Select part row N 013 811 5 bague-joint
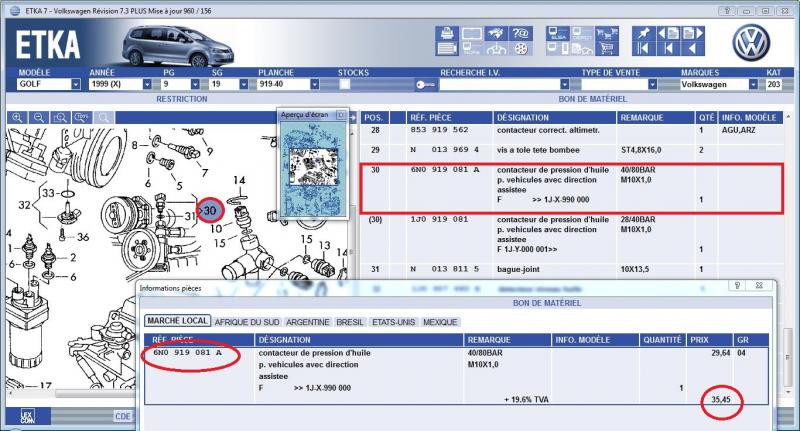The height and width of the screenshot is (431, 800). (571, 269)
